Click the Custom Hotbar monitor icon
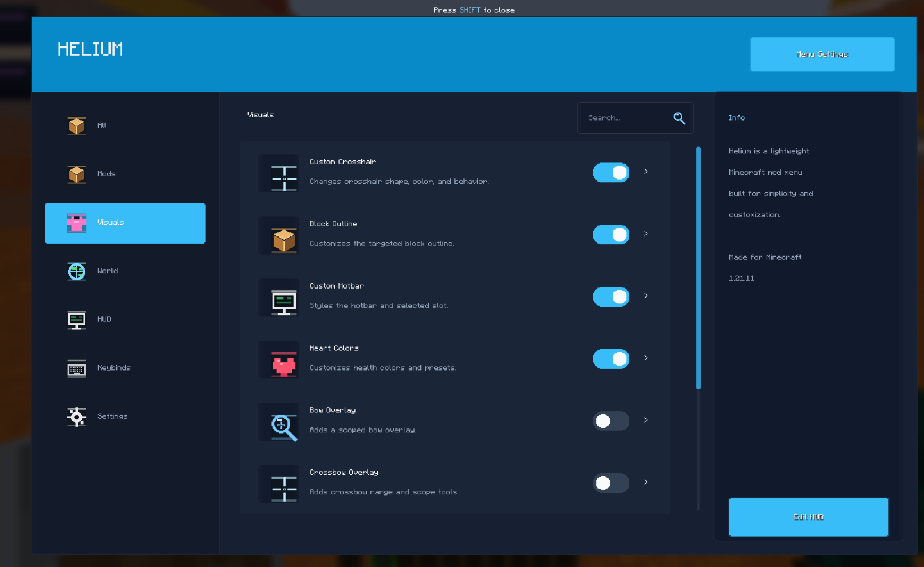 point(284,302)
